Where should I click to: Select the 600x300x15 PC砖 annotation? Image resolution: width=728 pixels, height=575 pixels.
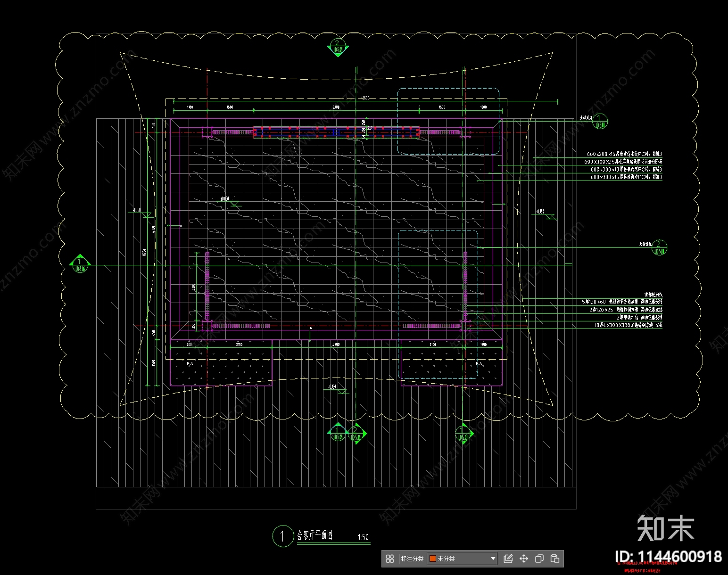click(x=626, y=177)
